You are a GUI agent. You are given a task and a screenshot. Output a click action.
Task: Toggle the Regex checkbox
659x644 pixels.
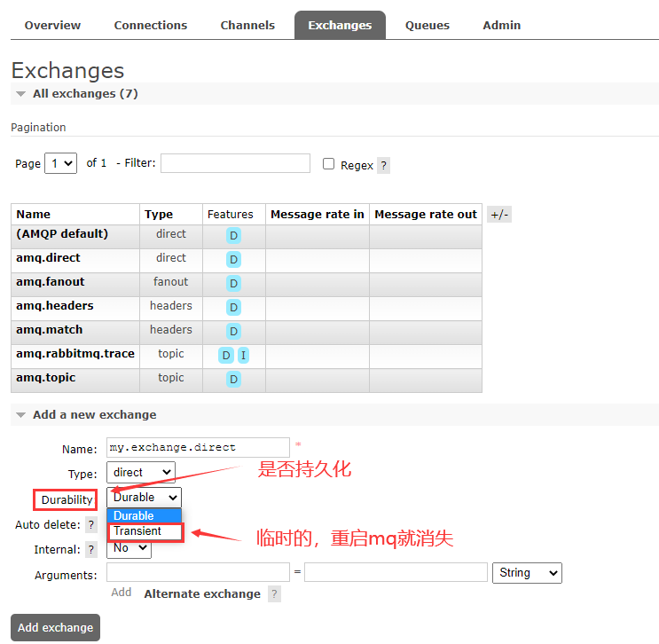[x=329, y=163]
